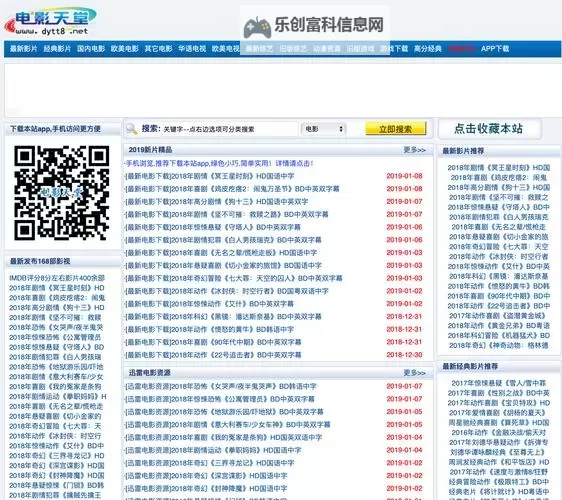562x500 pixels.
Task: Click the 电影天堂 site logo
Action: 51,21
